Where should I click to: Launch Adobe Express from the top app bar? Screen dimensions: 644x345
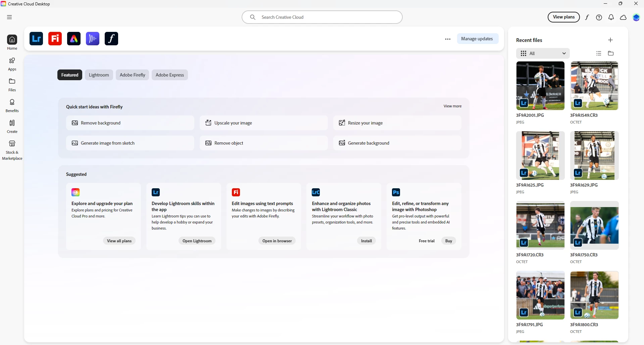click(x=74, y=39)
